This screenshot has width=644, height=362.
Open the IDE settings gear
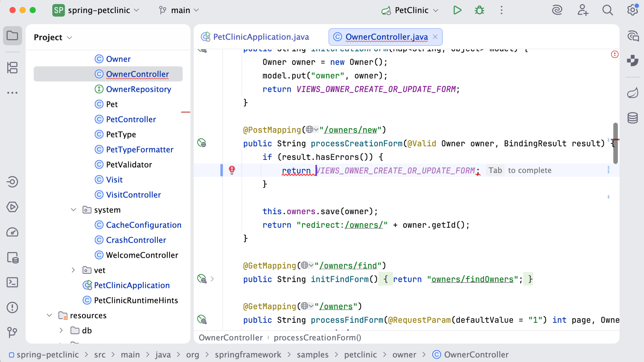point(633,10)
